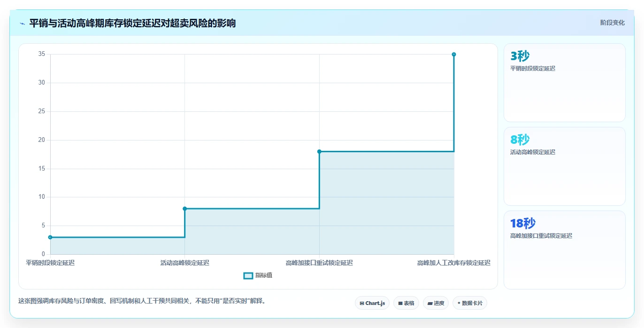Click the progress icon in 进度 tag

[430, 304]
